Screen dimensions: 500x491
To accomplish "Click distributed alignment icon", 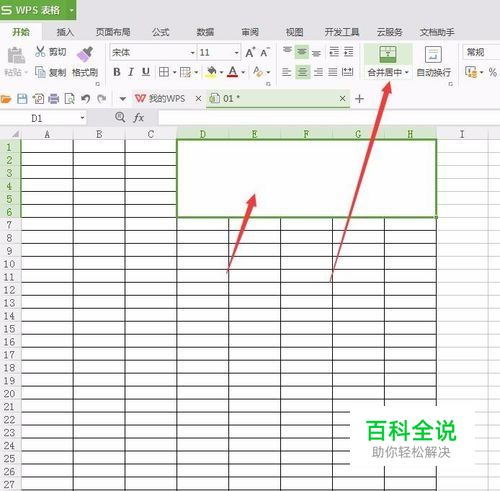I will [348, 72].
